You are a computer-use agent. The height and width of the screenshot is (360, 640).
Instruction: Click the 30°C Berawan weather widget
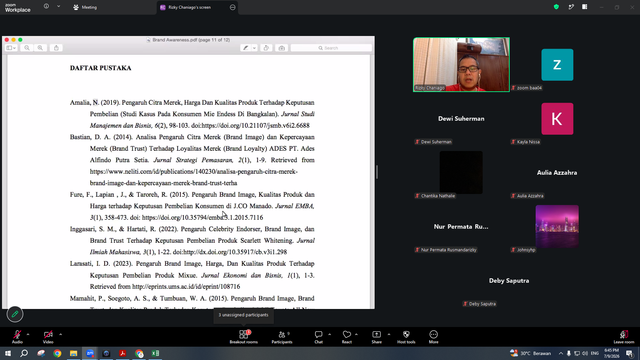pos(530,353)
